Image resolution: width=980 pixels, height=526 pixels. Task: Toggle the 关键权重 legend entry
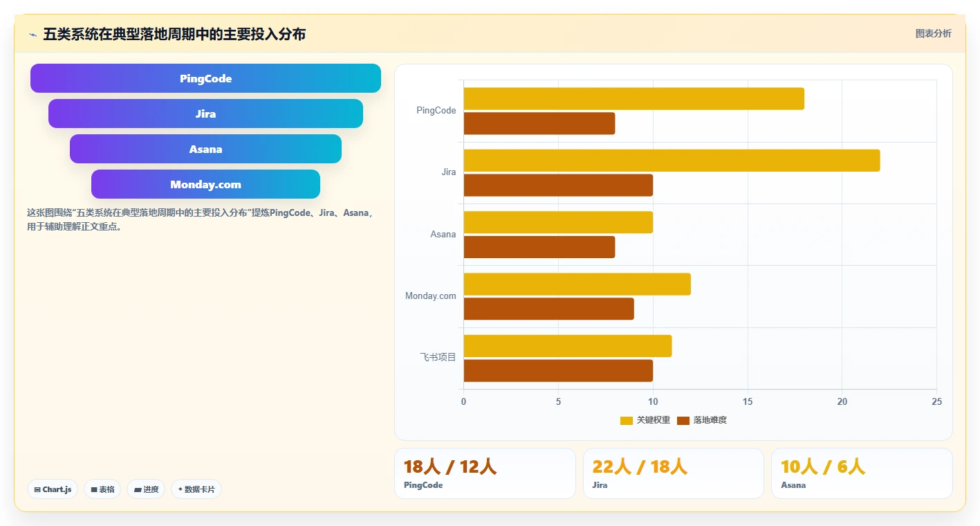click(x=645, y=420)
